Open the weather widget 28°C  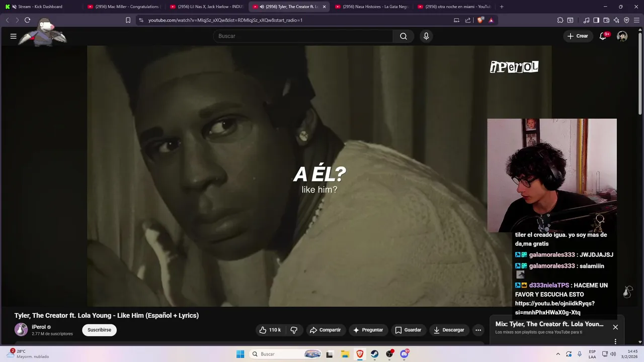28,354
